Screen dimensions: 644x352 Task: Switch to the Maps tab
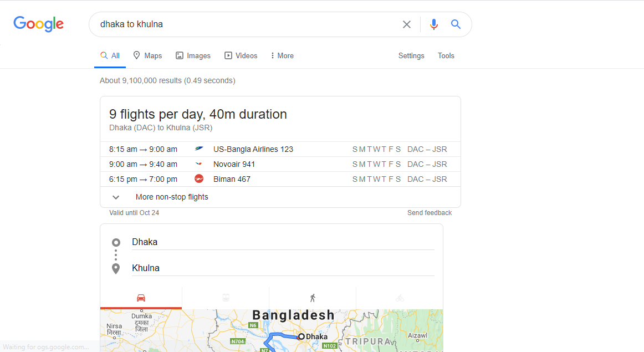coord(147,55)
